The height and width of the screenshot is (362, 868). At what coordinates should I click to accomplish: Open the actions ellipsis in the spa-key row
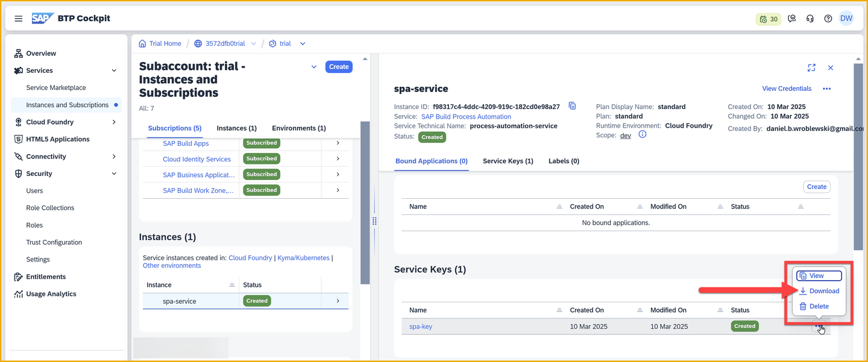pyautogui.click(x=819, y=326)
